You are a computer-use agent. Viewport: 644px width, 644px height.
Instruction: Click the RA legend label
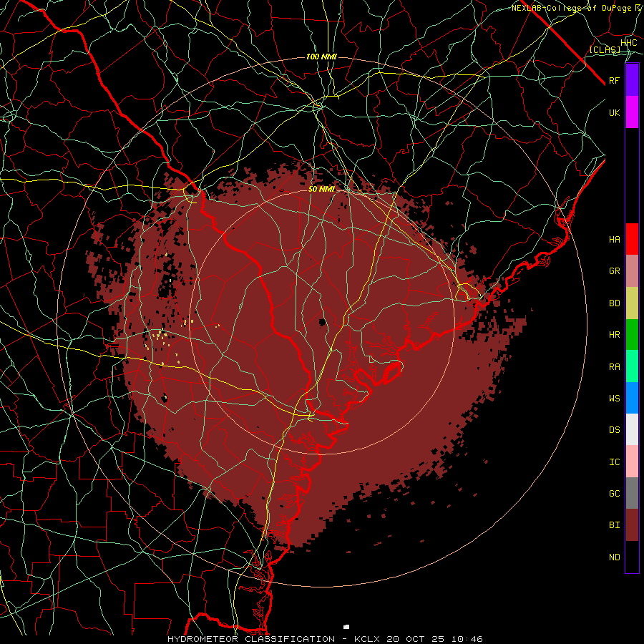(x=615, y=367)
